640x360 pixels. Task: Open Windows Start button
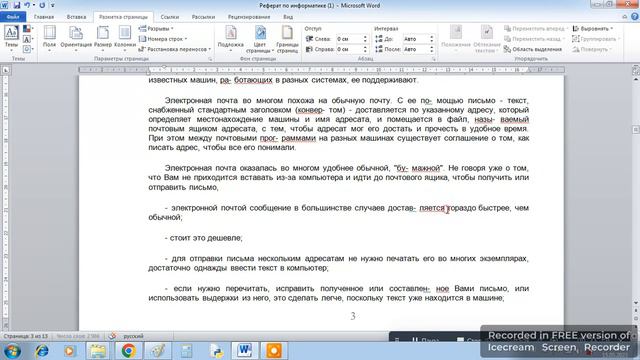[12, 351]
